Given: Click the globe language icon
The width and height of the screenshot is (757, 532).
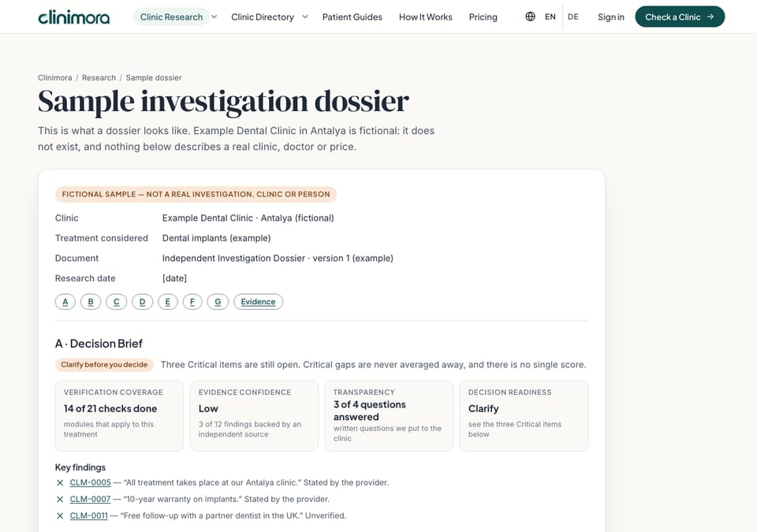Looking at the screenshot, I should [530, 17].
